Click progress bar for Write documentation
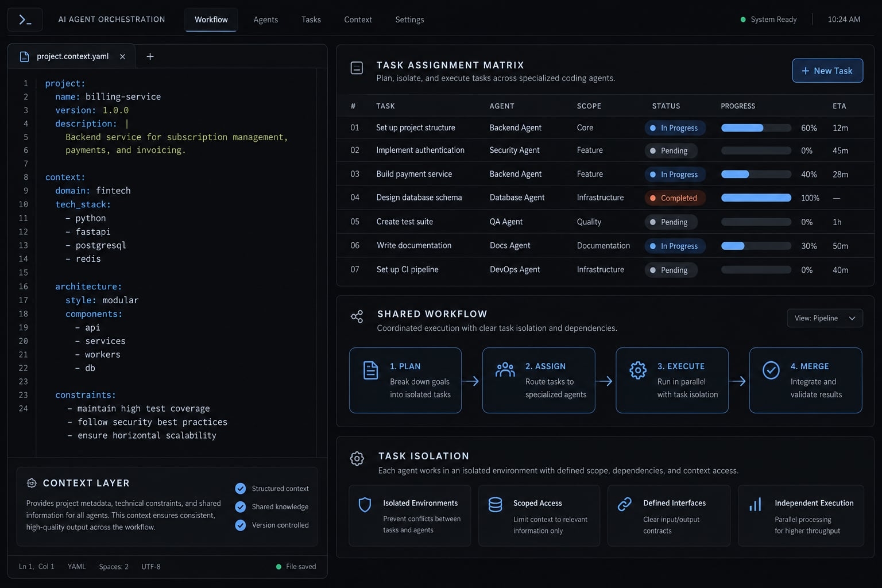 756,246
